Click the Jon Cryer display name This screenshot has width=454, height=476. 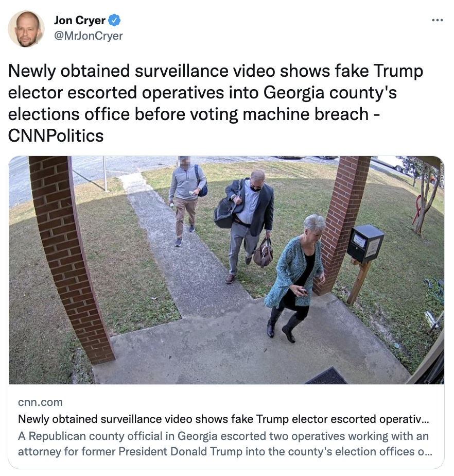click(x=80, y=20)
